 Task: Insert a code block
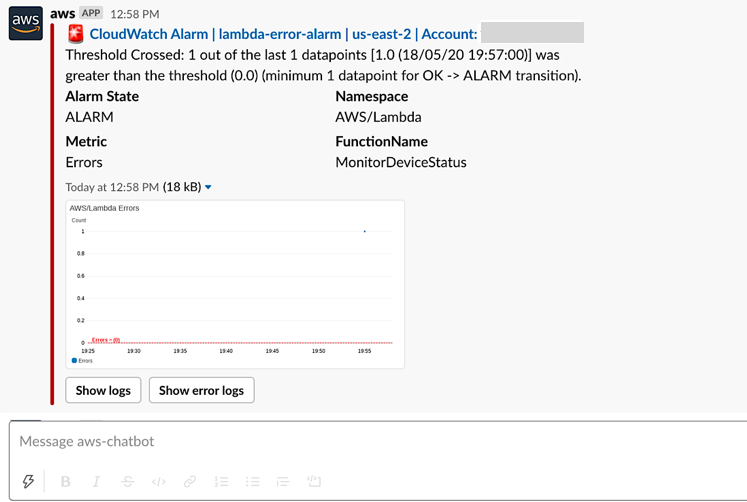coord(314,482)
